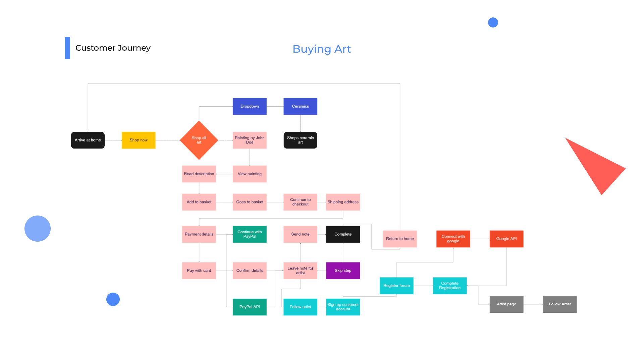
Task: Select the 'View painting' box
Action: click(250, 174)
